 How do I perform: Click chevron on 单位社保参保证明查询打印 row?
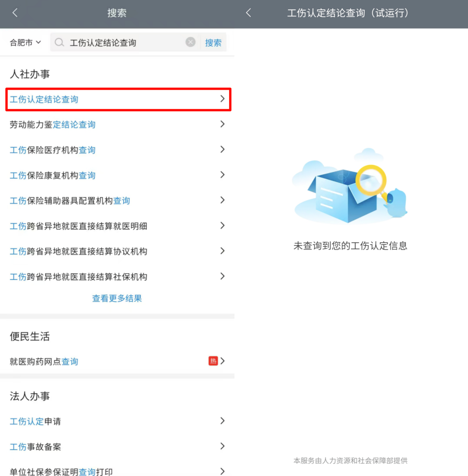point(222,471)
